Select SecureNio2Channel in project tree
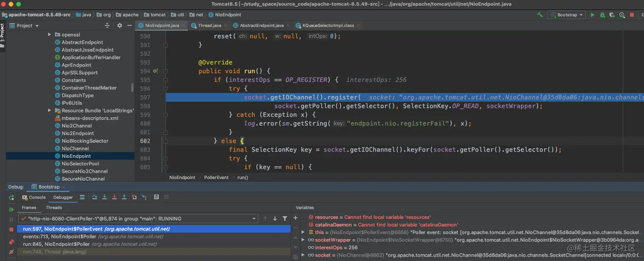 84,171
